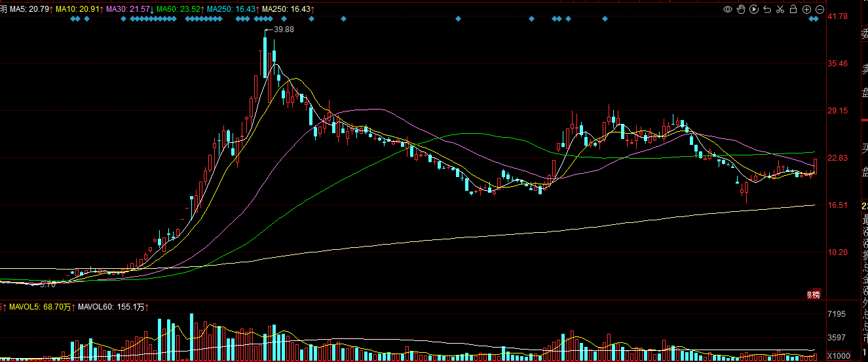Click the 5.70 lowest price marker
The height and width of the screenshot is (362, 868).
(48, 285)
